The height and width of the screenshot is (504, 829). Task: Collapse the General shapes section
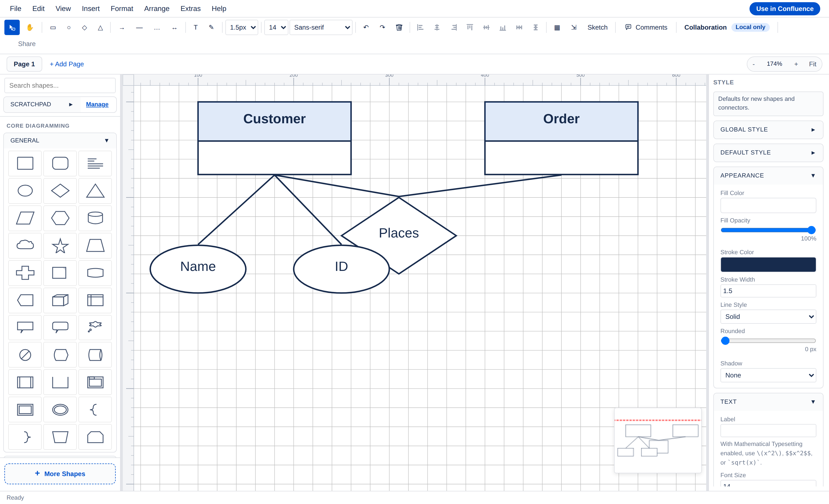pyautogui.click(x=60, y=141)
